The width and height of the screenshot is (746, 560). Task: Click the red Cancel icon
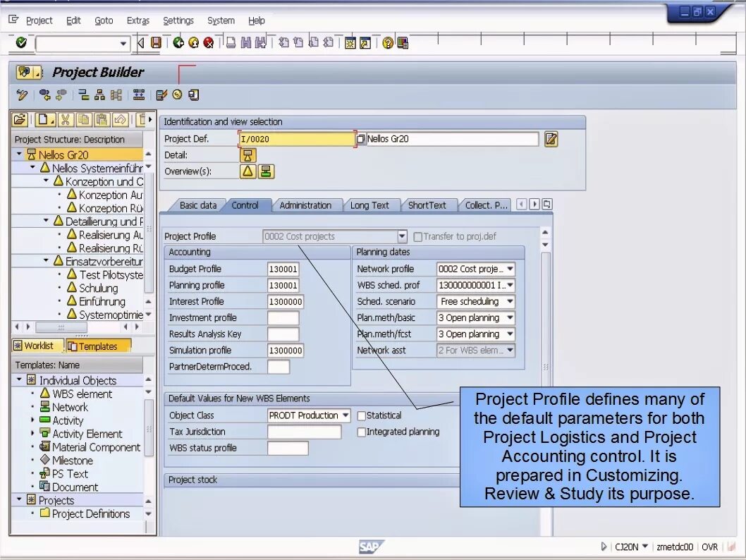(x=209, y=43)
